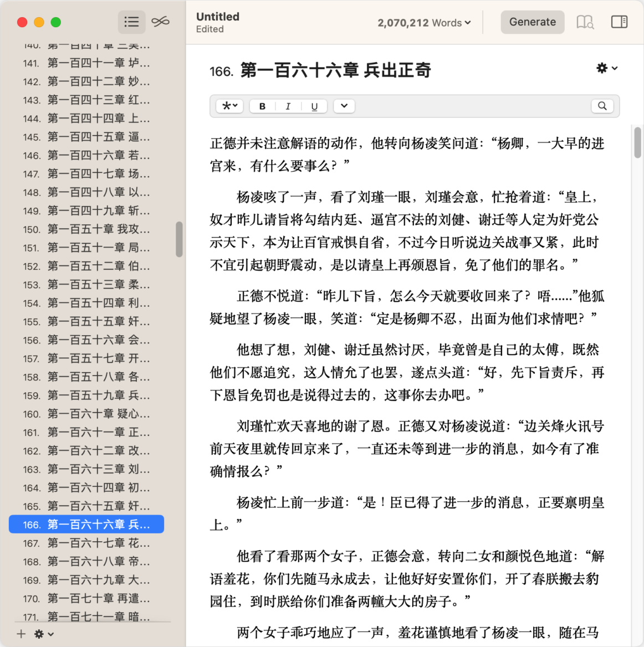The height and width of the screenshot is (647, 644).
Task: Select chapter 155 第一百五十五章
Action: click(86, 321)
